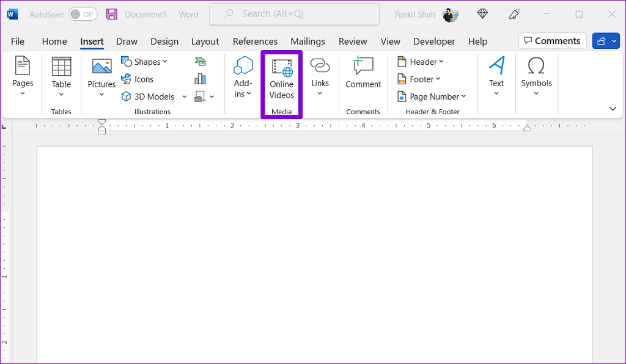Open the Microsoft Premium diamond icon

pos(483,14)
